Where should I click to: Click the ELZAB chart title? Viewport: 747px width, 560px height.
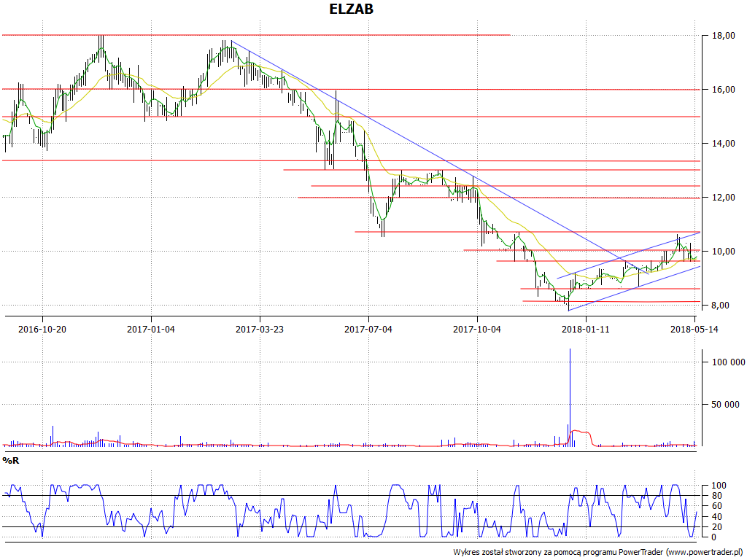click(351, 9)
